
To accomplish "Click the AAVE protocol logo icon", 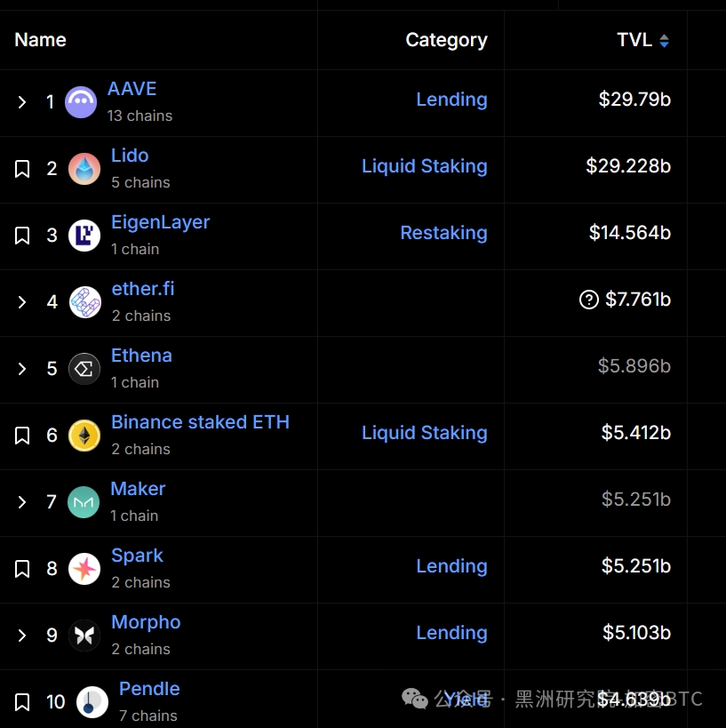I will tap(81, 102).
